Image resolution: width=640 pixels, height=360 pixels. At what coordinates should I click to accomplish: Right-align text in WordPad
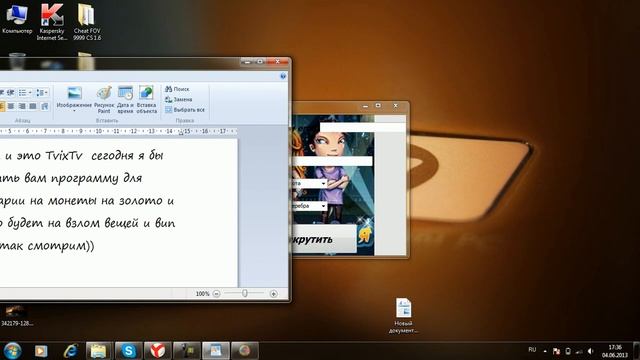(x=22, y=106)
